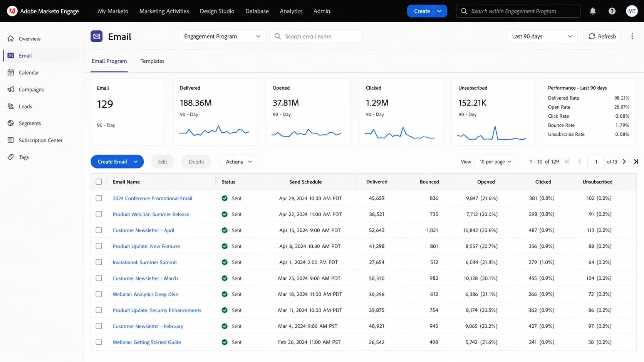Sort by the Delivered column header

377,182
